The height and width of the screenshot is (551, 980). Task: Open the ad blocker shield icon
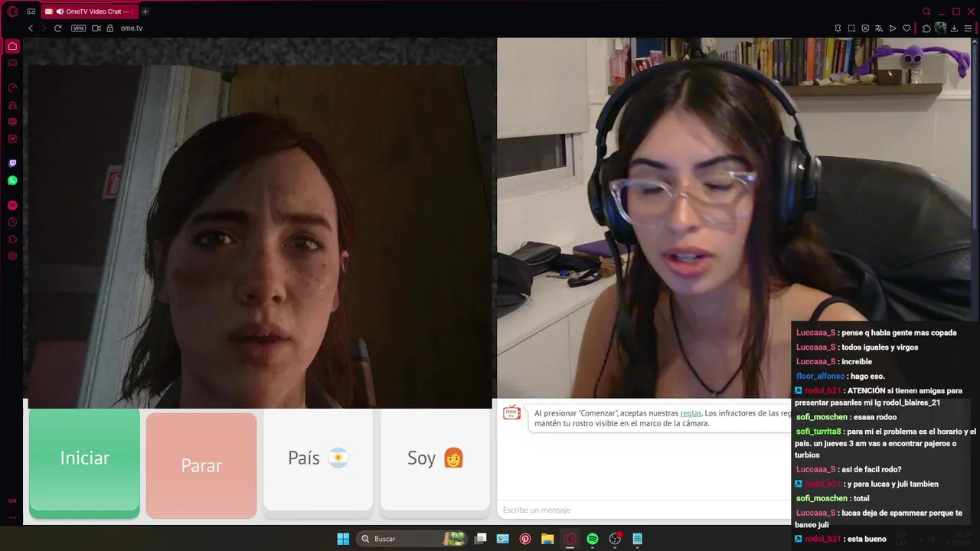[865, 28]
